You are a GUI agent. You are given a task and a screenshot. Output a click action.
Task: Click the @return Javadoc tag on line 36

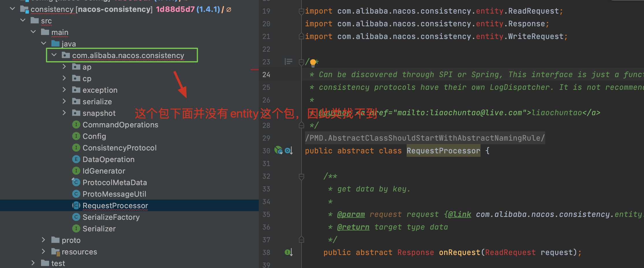pyautogui.click(x=353, y=227)
